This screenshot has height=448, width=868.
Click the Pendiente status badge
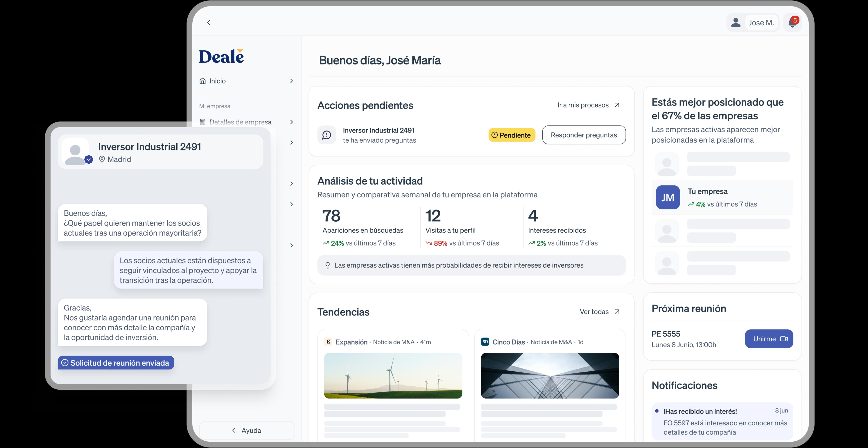point(512,135)
